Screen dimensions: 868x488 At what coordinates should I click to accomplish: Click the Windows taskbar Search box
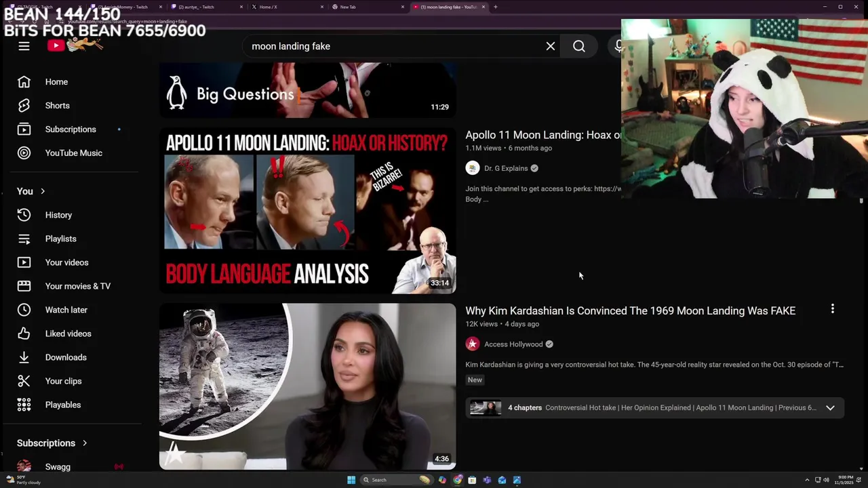396,480
